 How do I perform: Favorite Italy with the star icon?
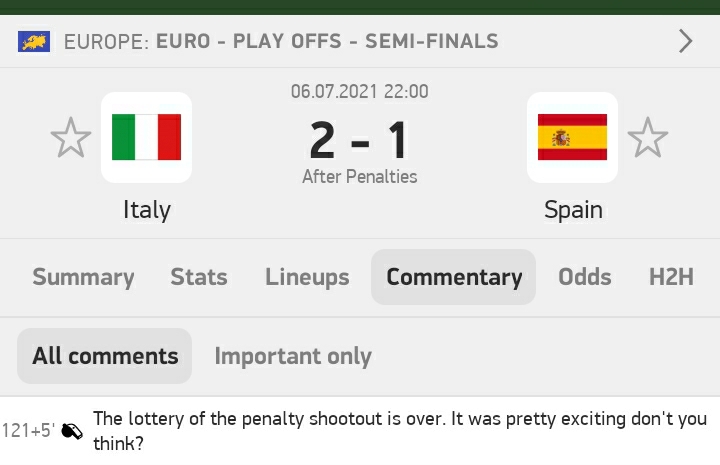pyautogui.click(x=71, y=137)
